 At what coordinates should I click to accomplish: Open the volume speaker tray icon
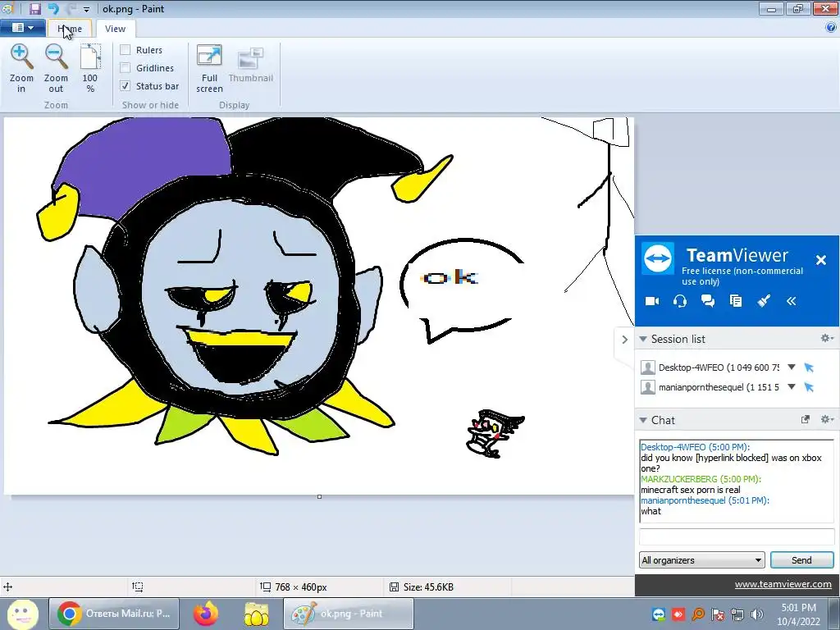757,614
